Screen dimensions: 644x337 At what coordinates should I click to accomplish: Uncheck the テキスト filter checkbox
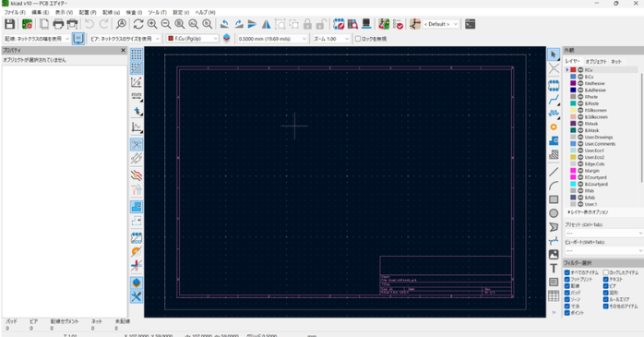pyautogui.click(x=606, y=280)
